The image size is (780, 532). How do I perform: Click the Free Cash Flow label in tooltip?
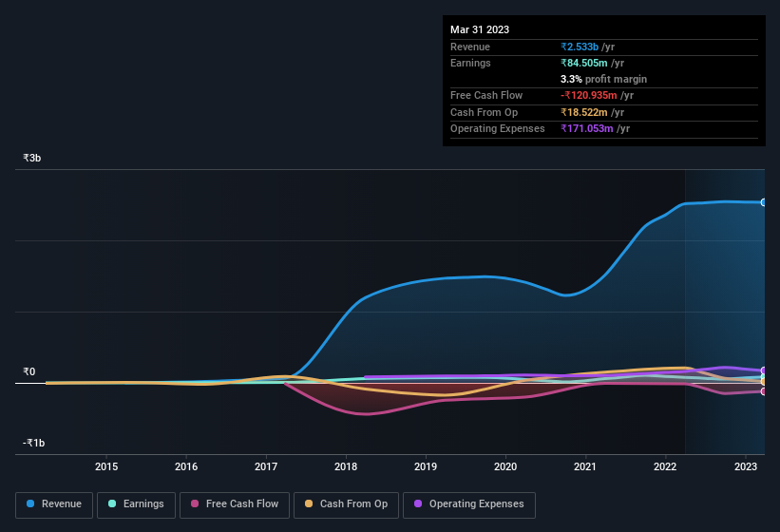pyautogui.click(x=486, y=95)
